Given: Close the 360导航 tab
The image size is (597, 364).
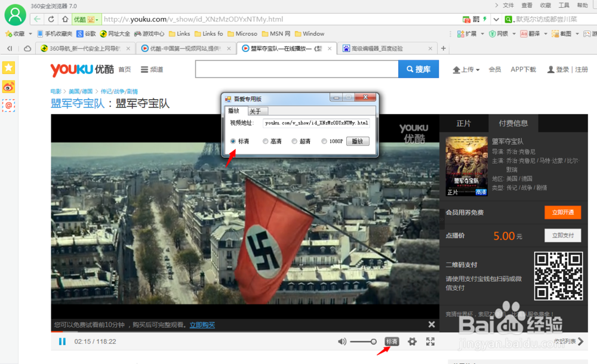Looking at the screenshot, I should click(128, 48).
